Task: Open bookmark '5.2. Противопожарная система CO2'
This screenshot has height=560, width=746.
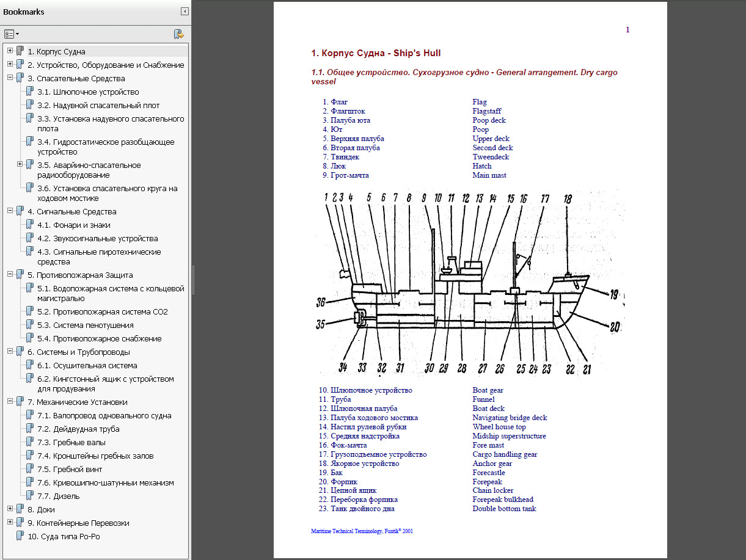Action: (x=102, y=311)
